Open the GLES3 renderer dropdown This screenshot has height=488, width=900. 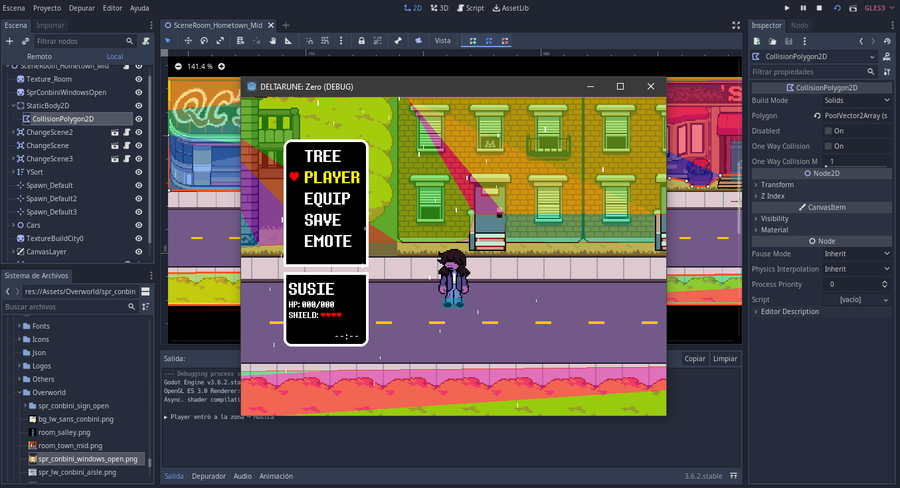(879, 8)
